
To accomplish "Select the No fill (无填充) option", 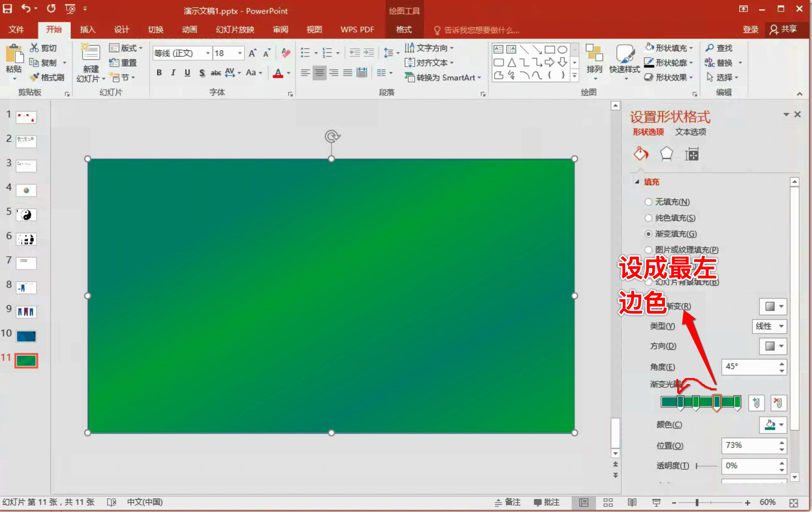I will click(668, 202).
